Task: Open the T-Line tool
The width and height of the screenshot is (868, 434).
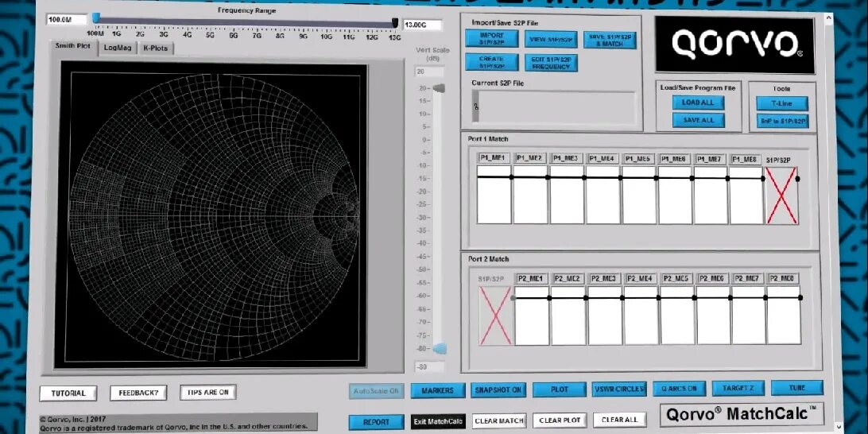Action: tap(782, 103)
